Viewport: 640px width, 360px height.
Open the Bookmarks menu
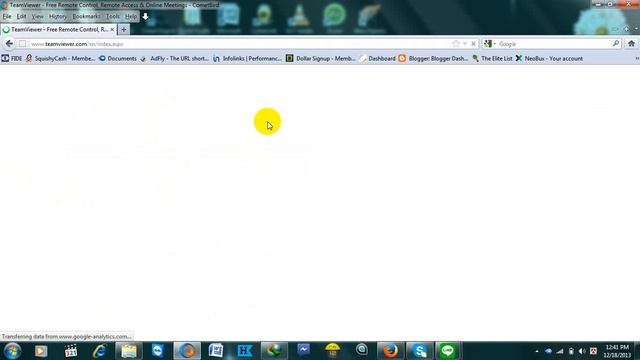click(86, 16)
